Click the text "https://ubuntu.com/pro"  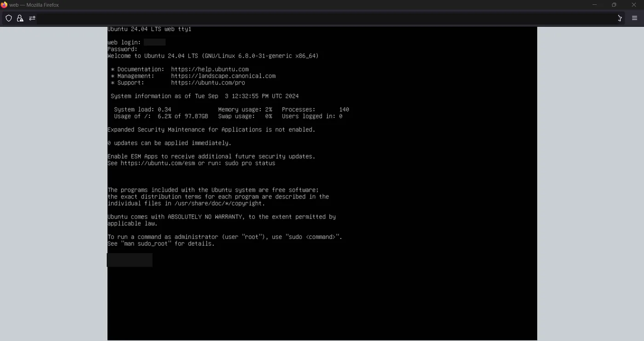tap(208, 83)
